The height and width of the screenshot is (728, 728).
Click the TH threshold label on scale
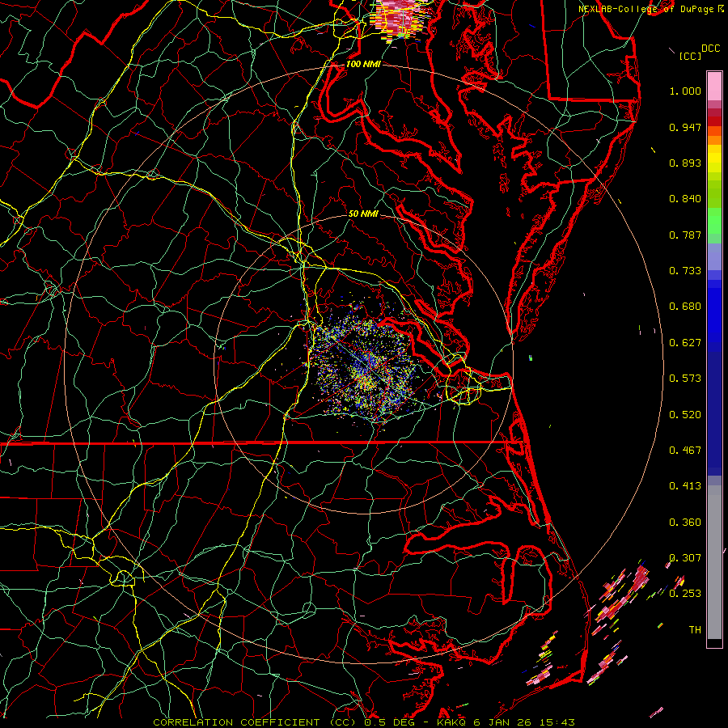(x=695, y=630)
